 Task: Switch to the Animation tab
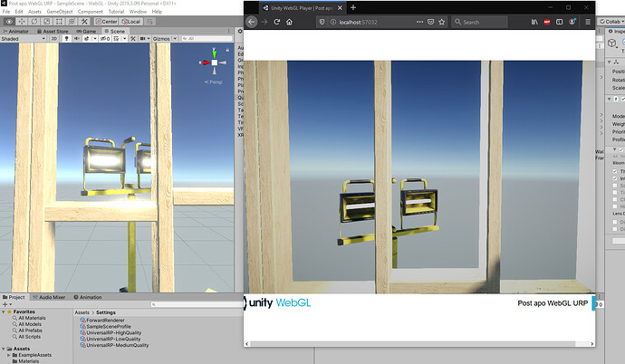(x=88, y=297)
